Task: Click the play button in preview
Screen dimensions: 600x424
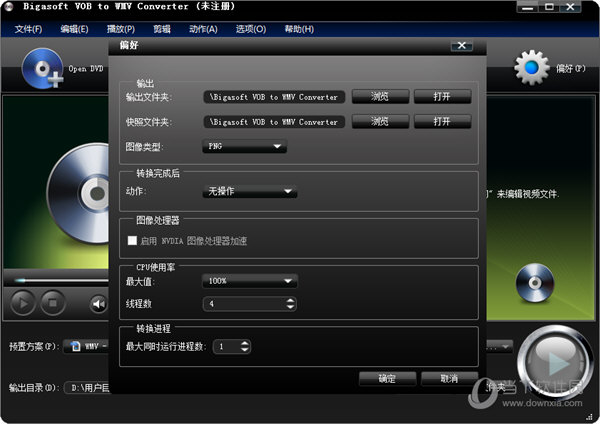Action: click(23, 303)
